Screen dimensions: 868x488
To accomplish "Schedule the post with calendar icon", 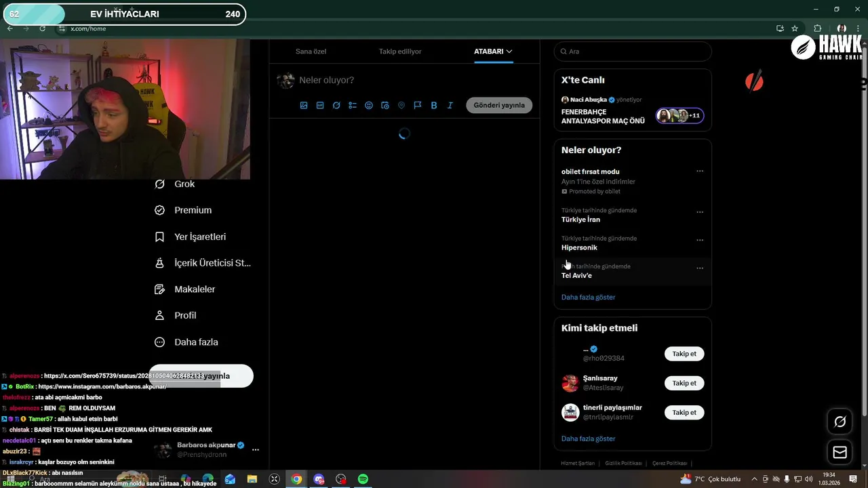I will 385,105.
